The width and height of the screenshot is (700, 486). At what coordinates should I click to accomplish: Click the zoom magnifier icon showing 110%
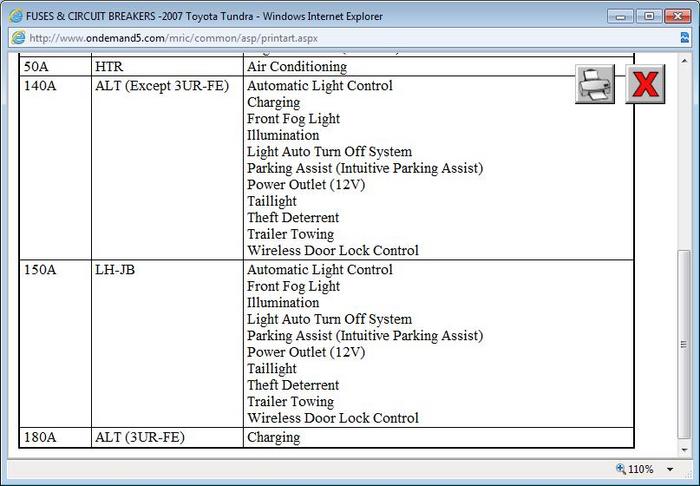point(621,469)
